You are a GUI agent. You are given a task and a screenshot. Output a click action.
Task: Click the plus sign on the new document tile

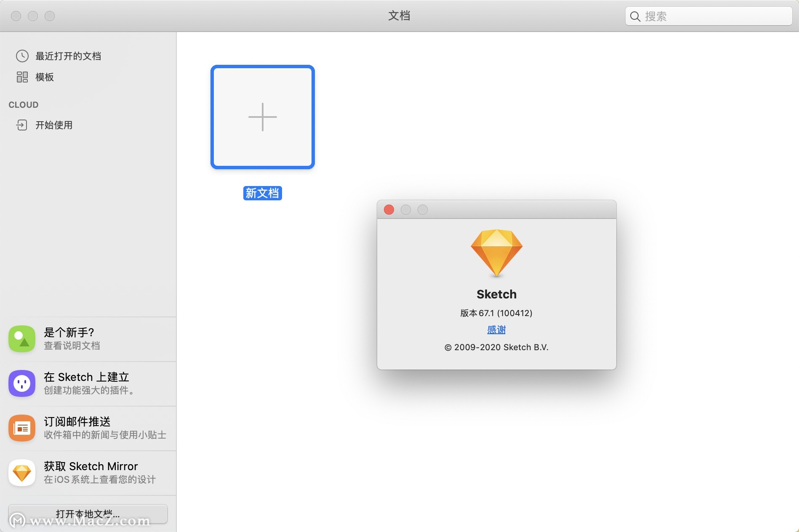tap(263, 117)
